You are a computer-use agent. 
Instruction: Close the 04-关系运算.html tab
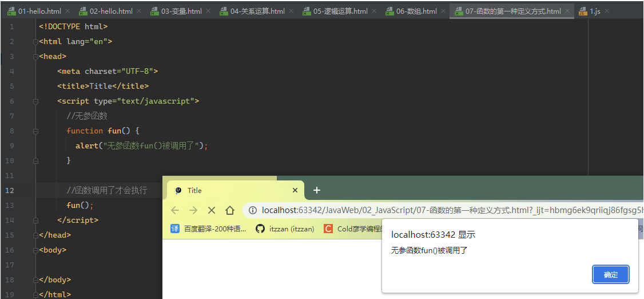click(291, 11)
